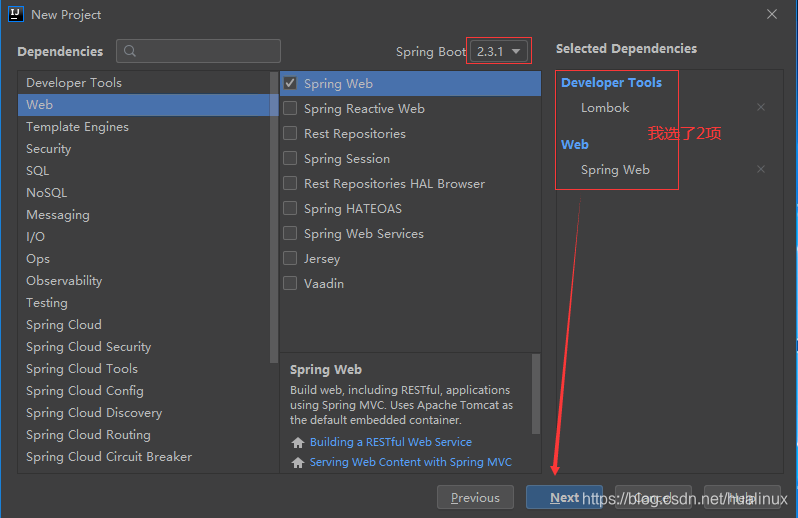Open the Spring Cloud category
The image size is (798, 518).
[x=144, y=325]
